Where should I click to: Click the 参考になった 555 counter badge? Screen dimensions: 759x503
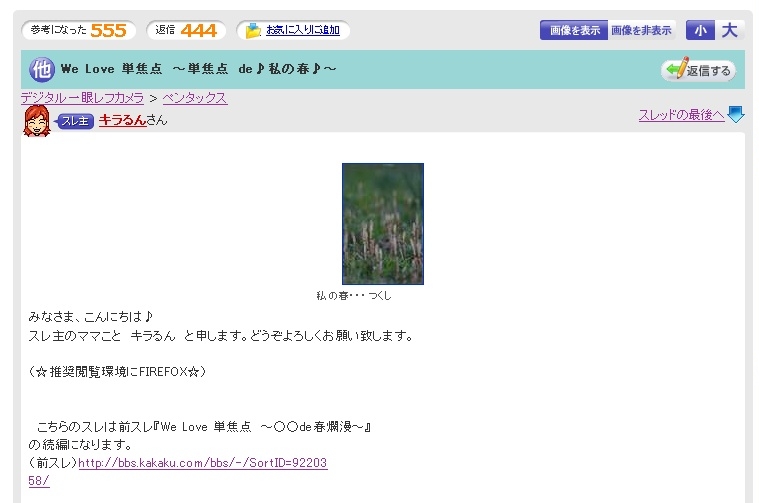coord(78,30)
